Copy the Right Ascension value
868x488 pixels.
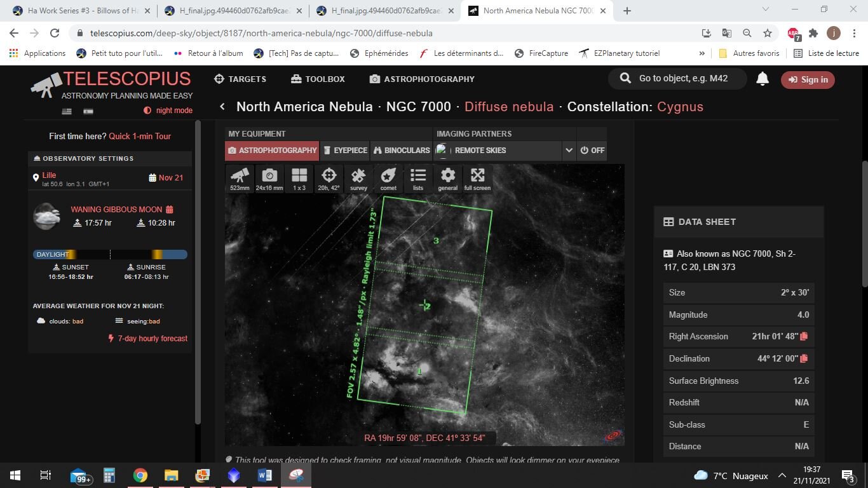click(804, 336)
